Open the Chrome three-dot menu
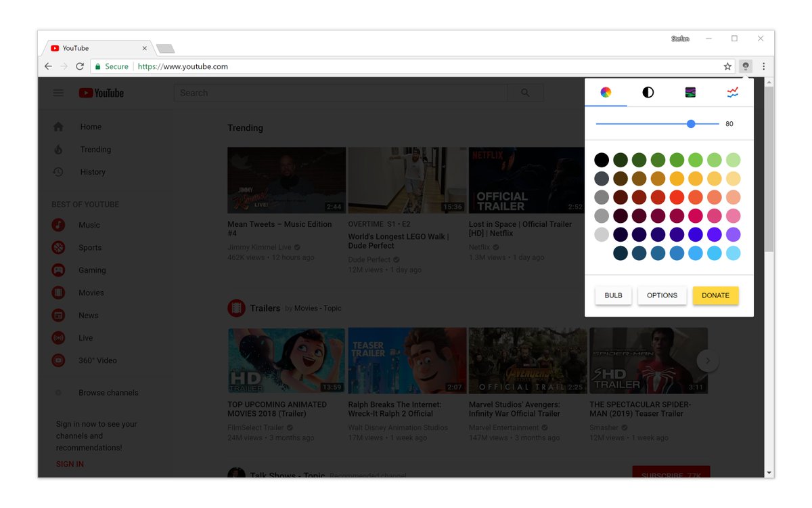 (x=764, y=66)
